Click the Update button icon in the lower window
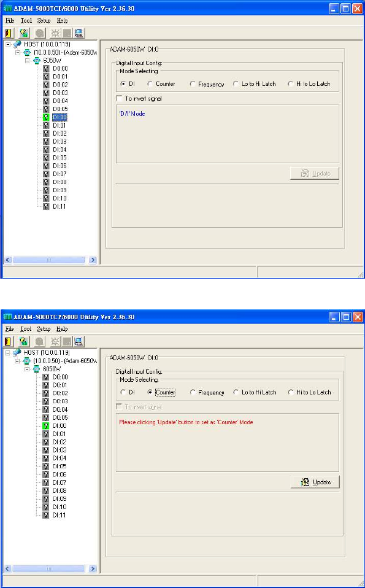The height and width of the screenshot is (588, 365). point(305,482)
